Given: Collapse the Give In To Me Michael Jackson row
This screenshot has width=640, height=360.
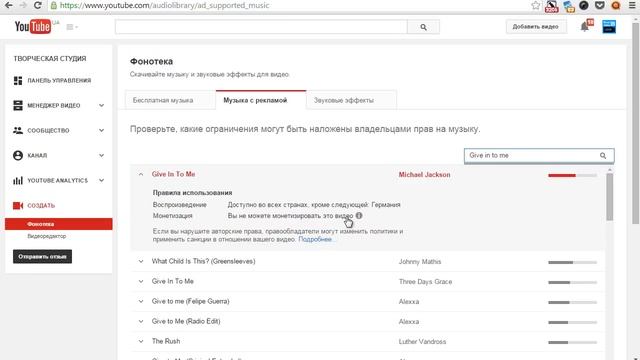Looking at the screenshot, I should pyautogui.click(x=141, y=174).
